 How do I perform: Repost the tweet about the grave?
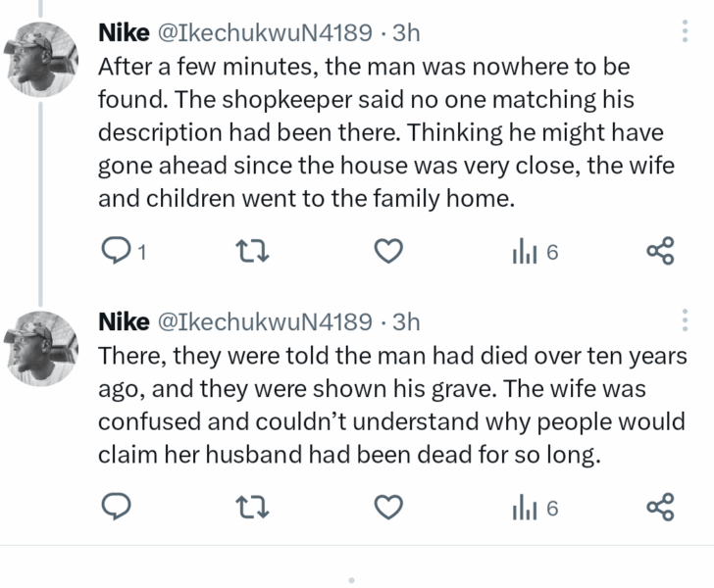coord(255,507)
